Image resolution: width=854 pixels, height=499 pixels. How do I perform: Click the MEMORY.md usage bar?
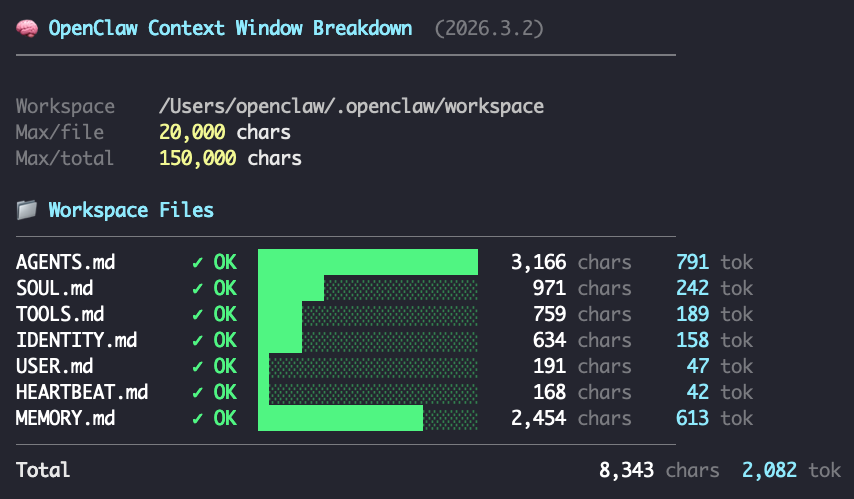pos(368,418)
